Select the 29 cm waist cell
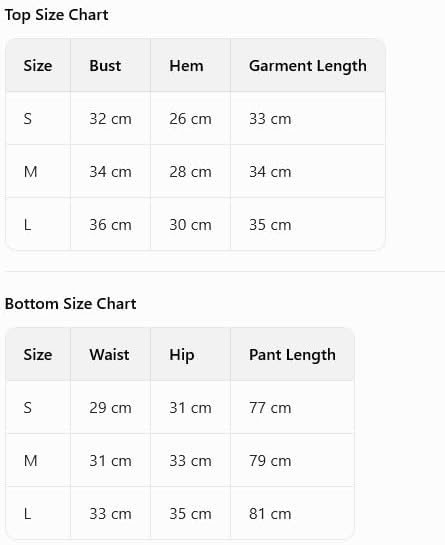The height and width of the screenshot is (545, 445). tap(110, 408)
